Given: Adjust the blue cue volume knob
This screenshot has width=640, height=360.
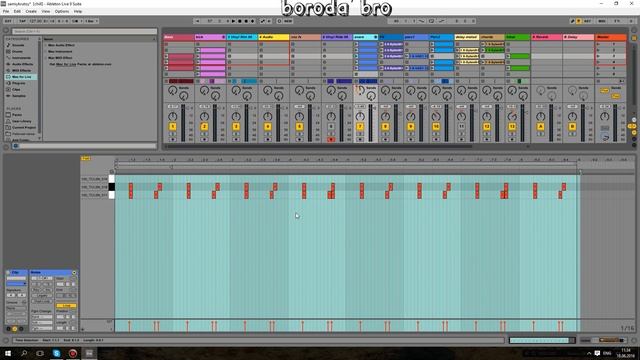Looking at the screenshot, I should click(605, 138).
